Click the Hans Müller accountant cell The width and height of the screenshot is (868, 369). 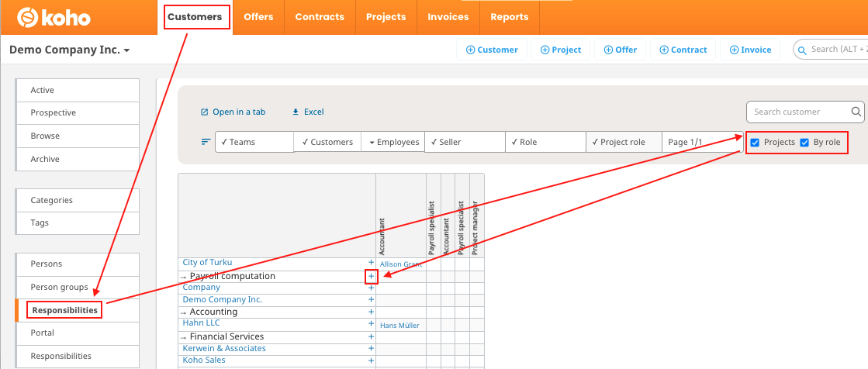399,326
